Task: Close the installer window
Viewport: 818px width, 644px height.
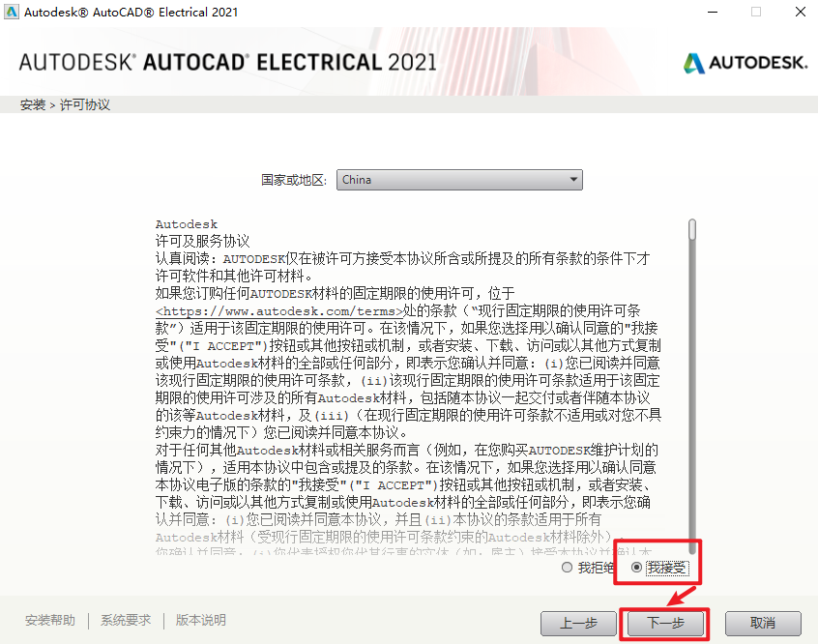Action: (801, 12)
